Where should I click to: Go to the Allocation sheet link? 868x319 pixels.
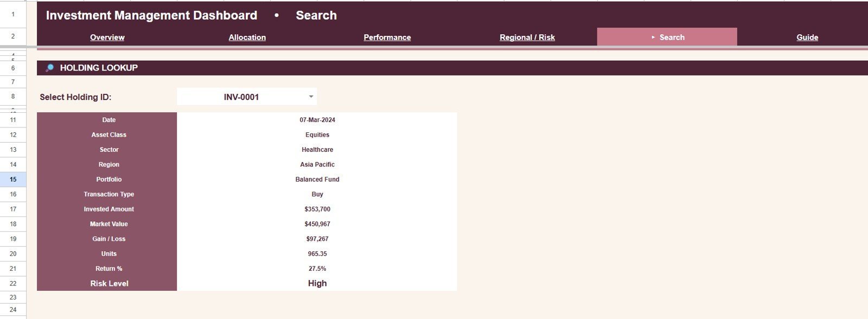tap(247, 37)
